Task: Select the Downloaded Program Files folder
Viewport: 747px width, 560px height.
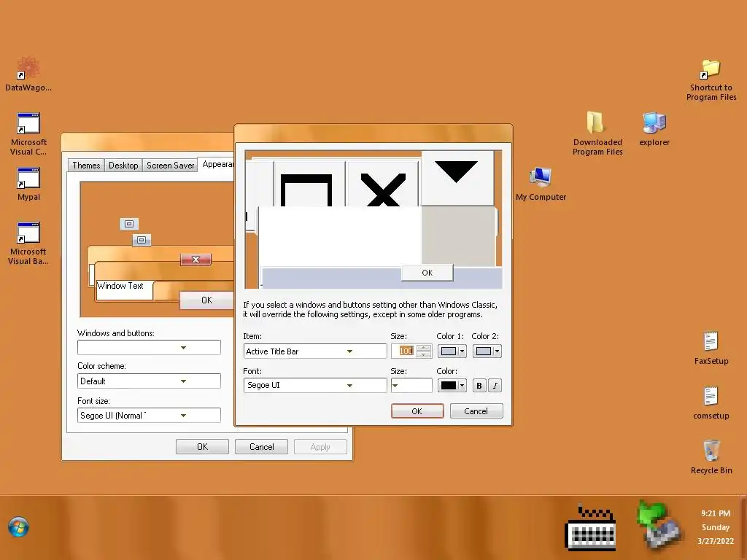Action: click(597, 133)
